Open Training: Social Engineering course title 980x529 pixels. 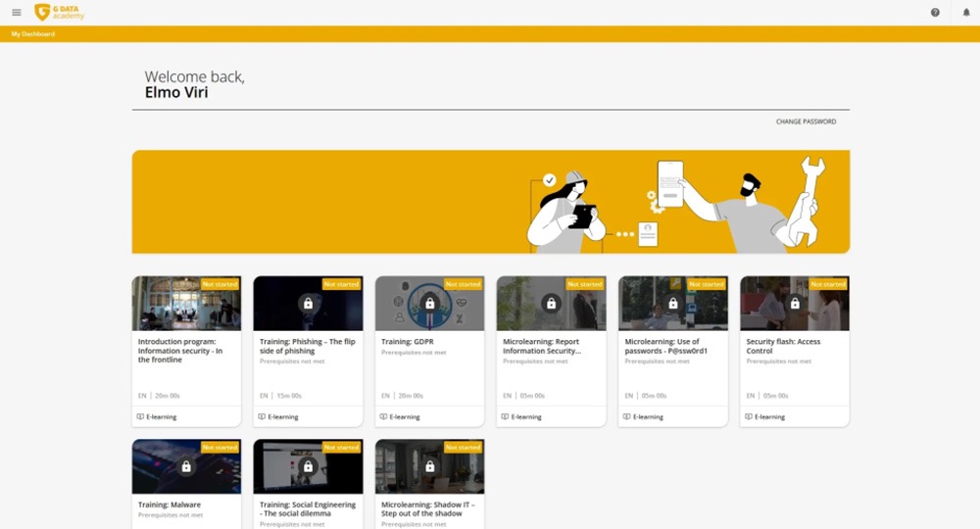[x=306, y=508]
